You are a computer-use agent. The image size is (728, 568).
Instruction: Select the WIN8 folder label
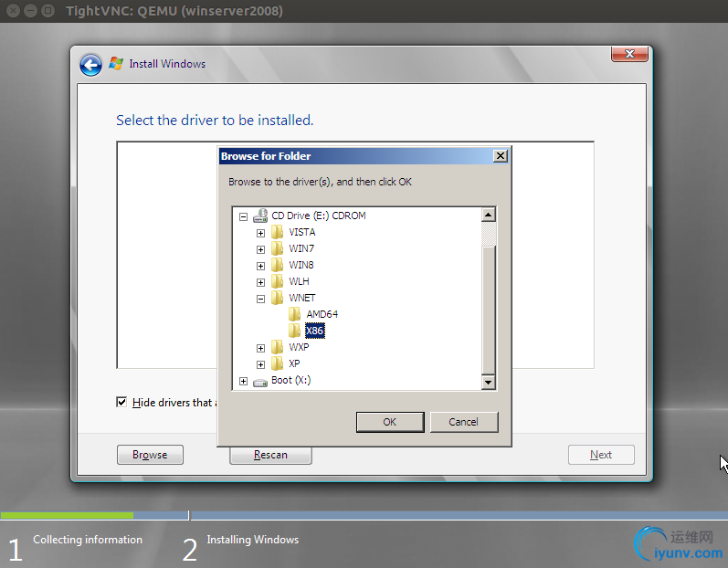click(x=301, y=265)
